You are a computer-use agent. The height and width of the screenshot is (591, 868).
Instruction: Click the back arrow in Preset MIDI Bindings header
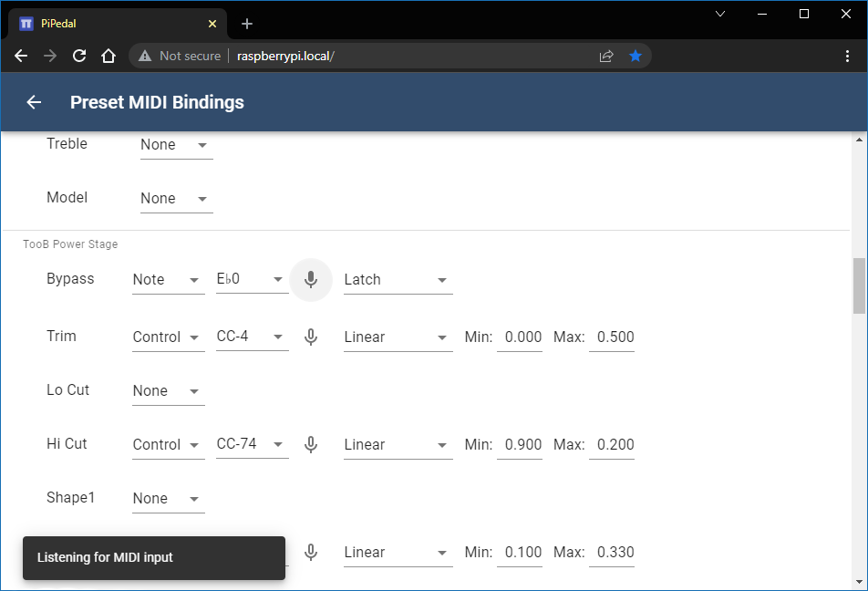35,102
